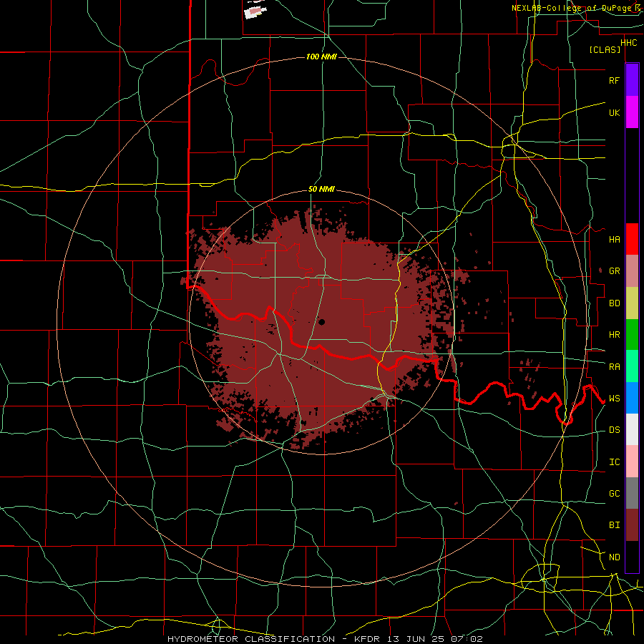Click the DS legend label

click(614, 430)
